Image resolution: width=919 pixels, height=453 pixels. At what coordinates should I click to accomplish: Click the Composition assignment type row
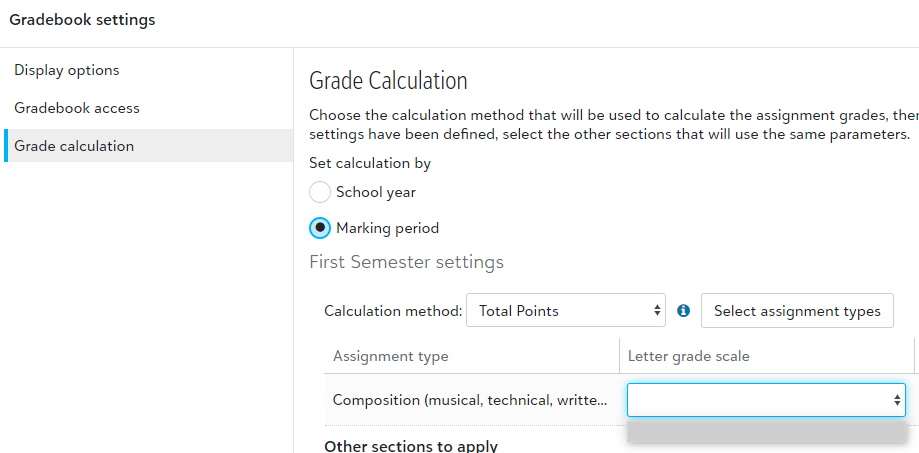(470, 400)
